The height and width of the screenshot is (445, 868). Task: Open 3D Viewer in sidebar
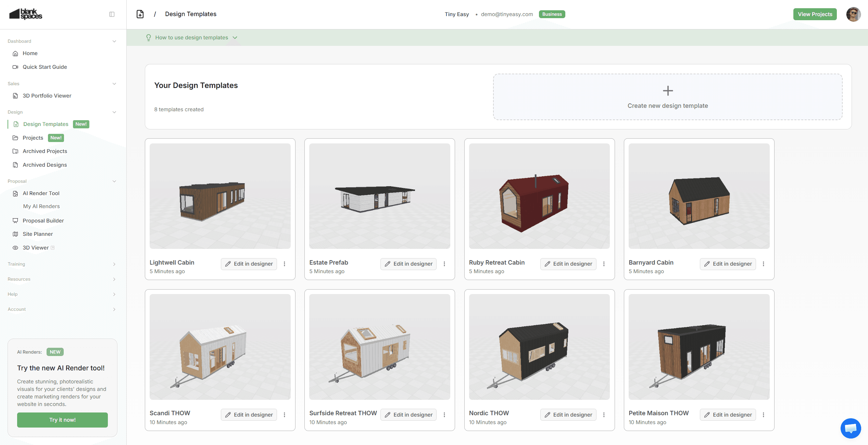pos(36,248)
